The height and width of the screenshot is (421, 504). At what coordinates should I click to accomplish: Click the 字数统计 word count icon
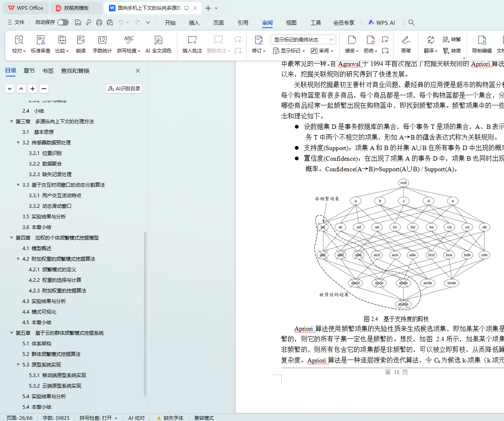tap(102, 40)
